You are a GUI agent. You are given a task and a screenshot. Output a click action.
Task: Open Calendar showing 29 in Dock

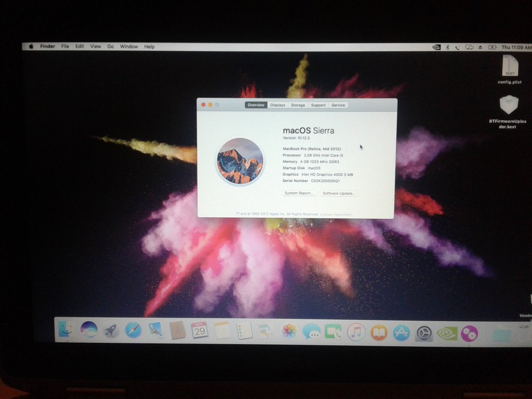[199, 330]
